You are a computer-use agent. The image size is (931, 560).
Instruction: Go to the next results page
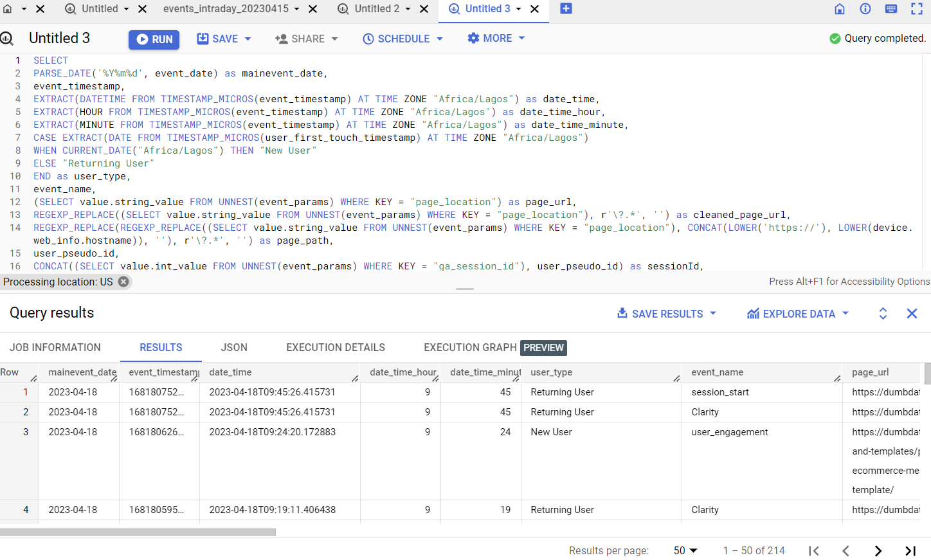878,551
